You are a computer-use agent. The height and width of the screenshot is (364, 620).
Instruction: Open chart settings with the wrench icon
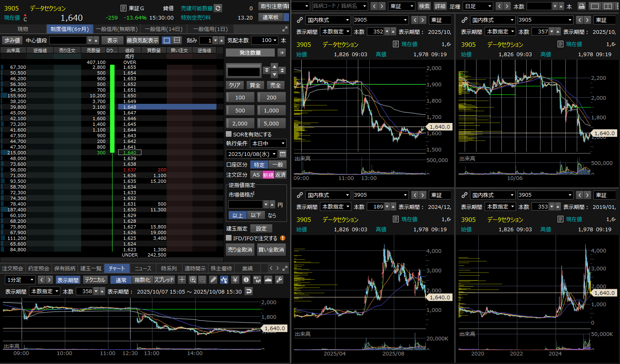pos(279,280)
